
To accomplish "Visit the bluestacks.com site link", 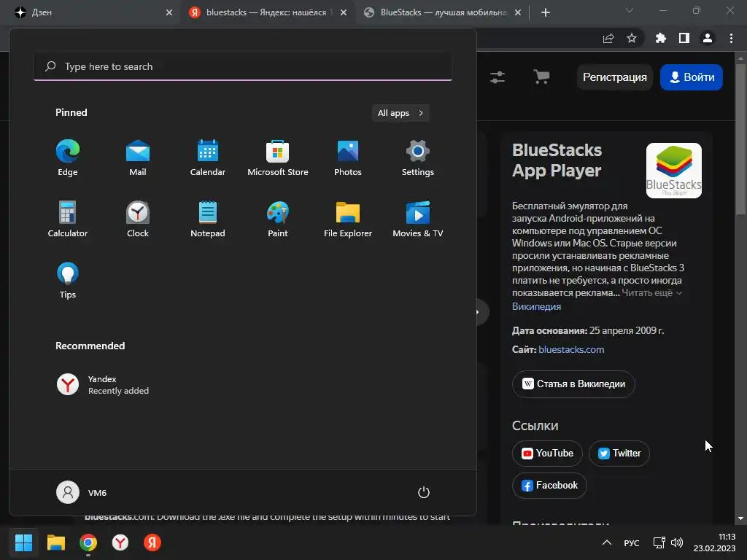I will [571, 349].
